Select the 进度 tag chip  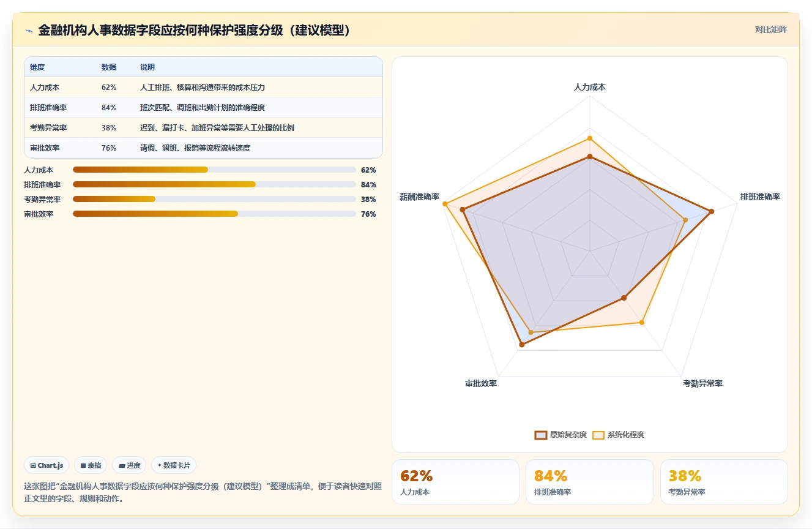tap(130, 465)
